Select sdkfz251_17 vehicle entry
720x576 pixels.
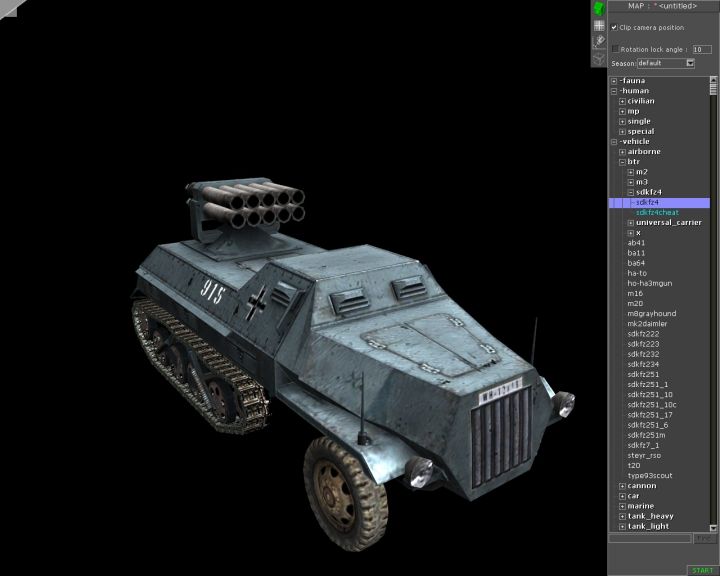650,414
